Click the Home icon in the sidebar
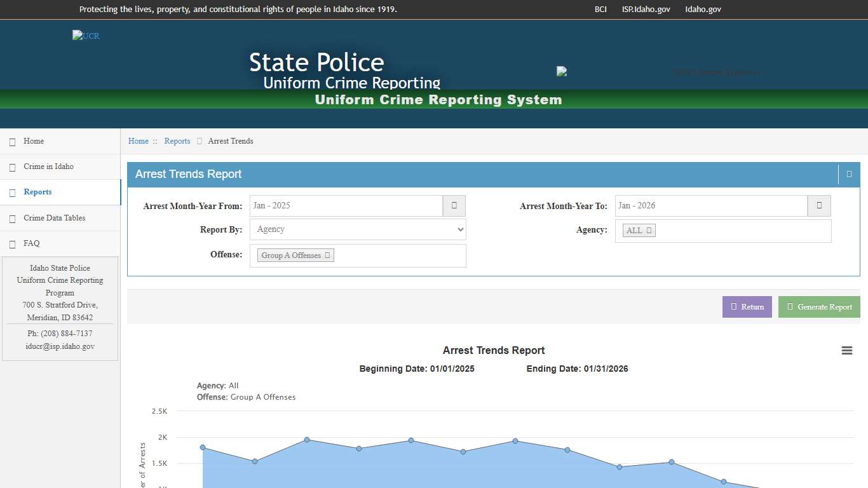This screenshot has height=488, width=868. (x=12, y=141)
